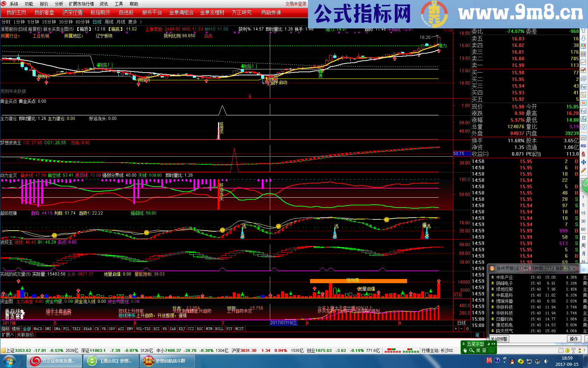Toggle the soft keyboard on the input method bar
588x368 pixels.
(x=492, y=351)
